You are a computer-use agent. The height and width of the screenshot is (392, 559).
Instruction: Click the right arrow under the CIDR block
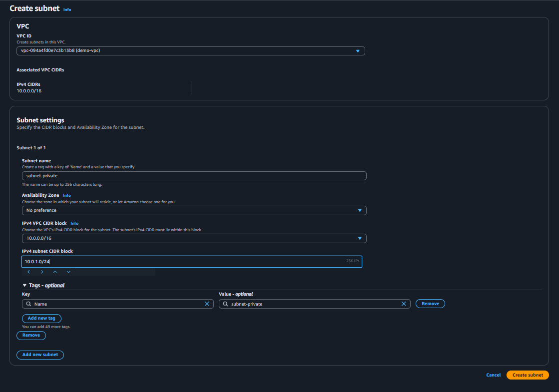[42, 272]
